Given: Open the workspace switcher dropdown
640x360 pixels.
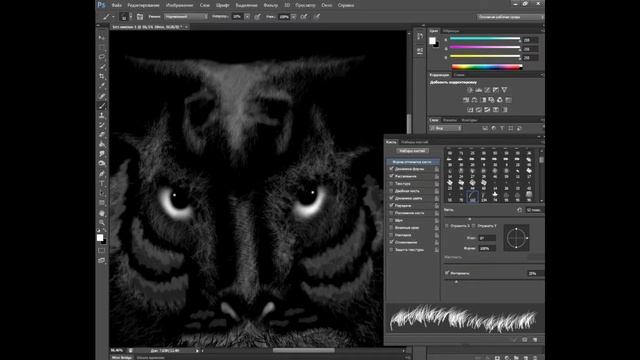Looking at the screenshot, I should pyautogui.click(x=511, y=17).
